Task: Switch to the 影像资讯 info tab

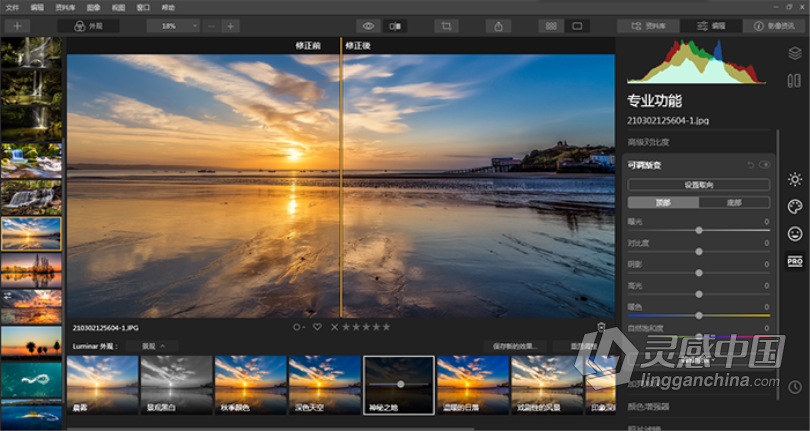Action: tap(774, 26)
